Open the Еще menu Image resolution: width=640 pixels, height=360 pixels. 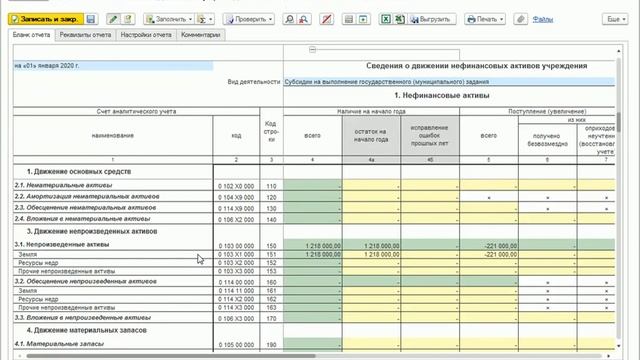[615, 19]
